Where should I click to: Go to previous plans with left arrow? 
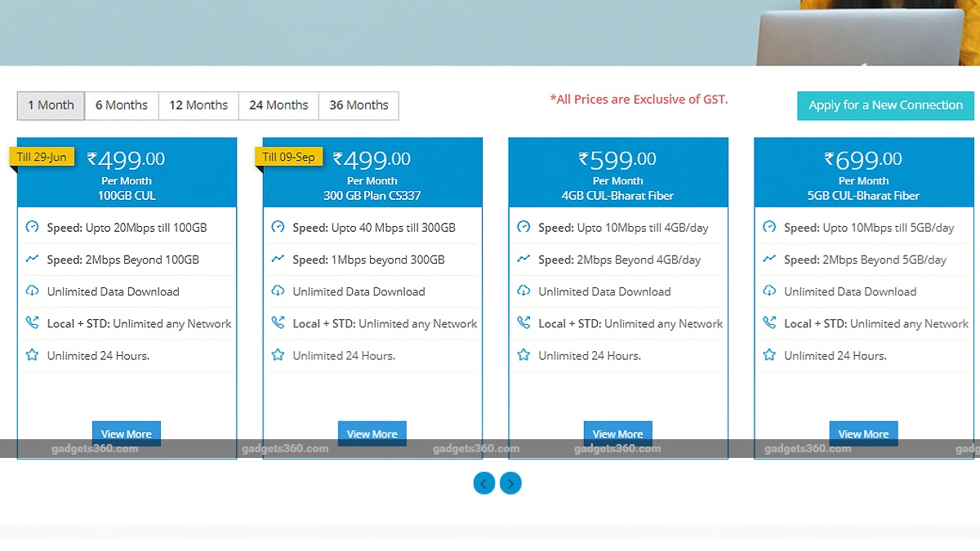pos(484,483)
